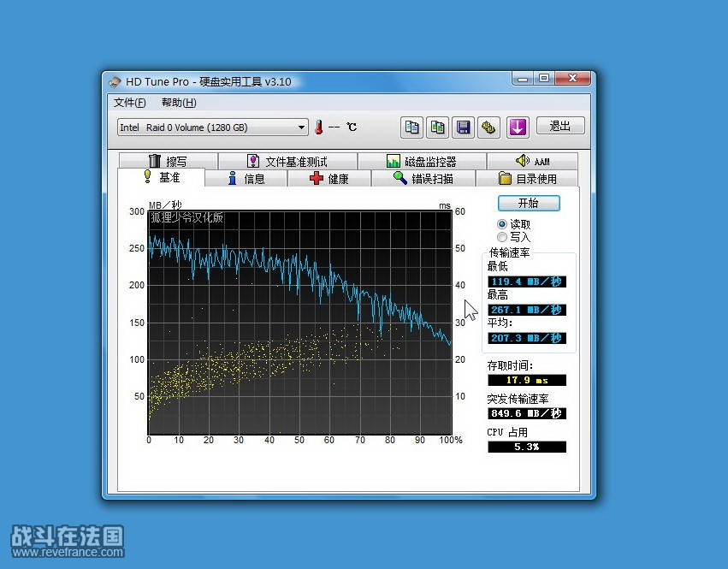
Task: Minimize the HD Tune Pro window
Action: 523,79
